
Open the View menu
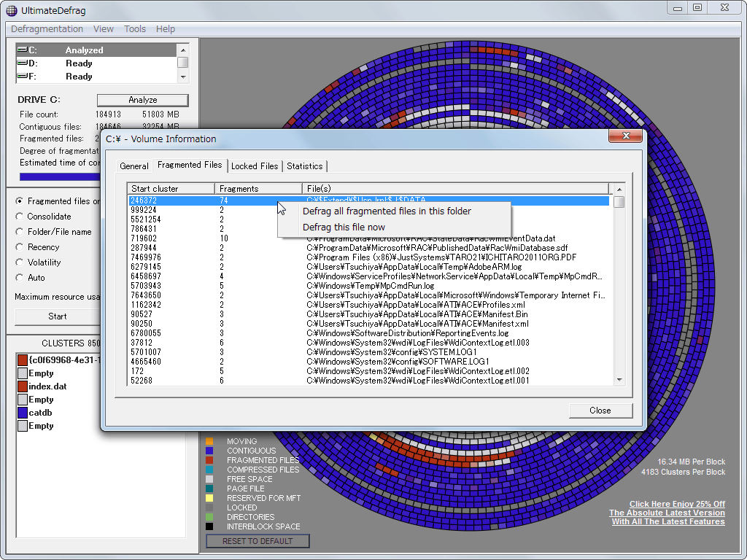pos(104,29)
